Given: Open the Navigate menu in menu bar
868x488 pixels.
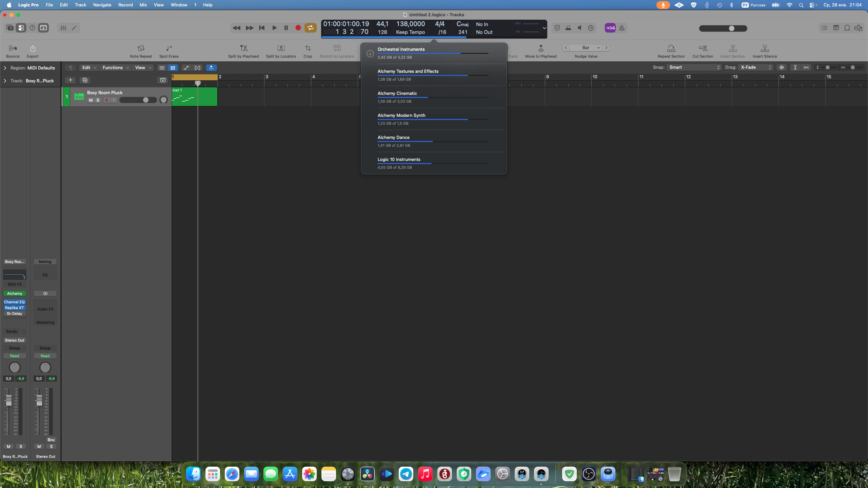Looking at the screenshot, I should coord(102,5).
